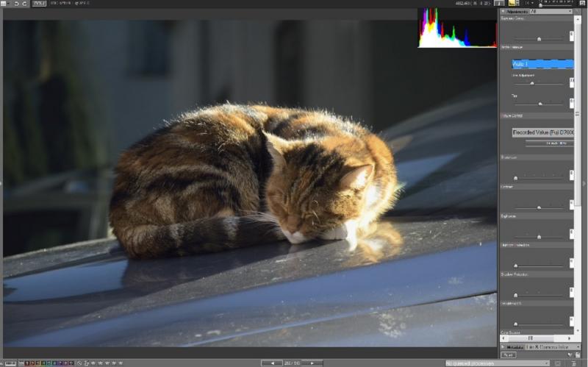The height and width of the screenshot is (367, 588).
Task: Move the Sharpening slider handle
Action: pyautogui.click(x=515, y=178)
